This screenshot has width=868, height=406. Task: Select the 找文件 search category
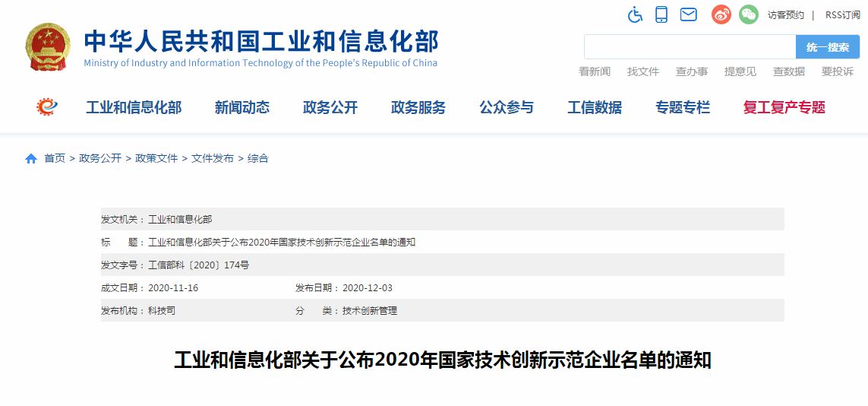[x=642, y=71]
